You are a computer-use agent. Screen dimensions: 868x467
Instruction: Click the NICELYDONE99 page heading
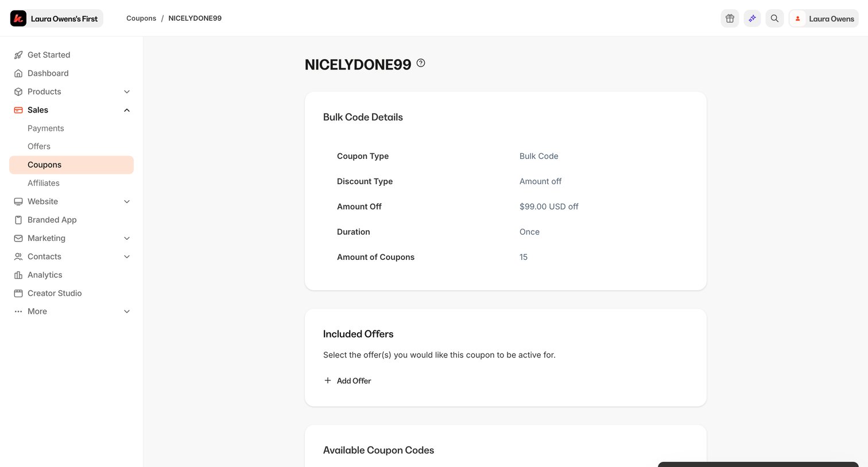[x=358, y=65]
